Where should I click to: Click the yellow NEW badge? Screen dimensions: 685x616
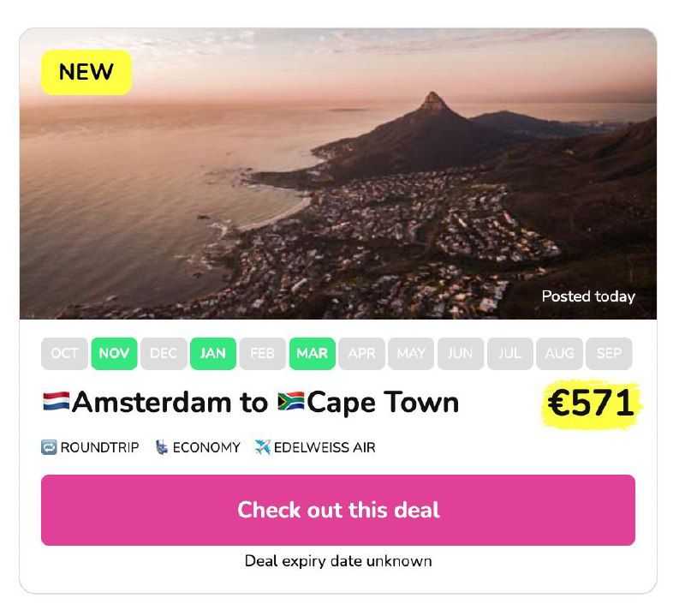[86, 72]
